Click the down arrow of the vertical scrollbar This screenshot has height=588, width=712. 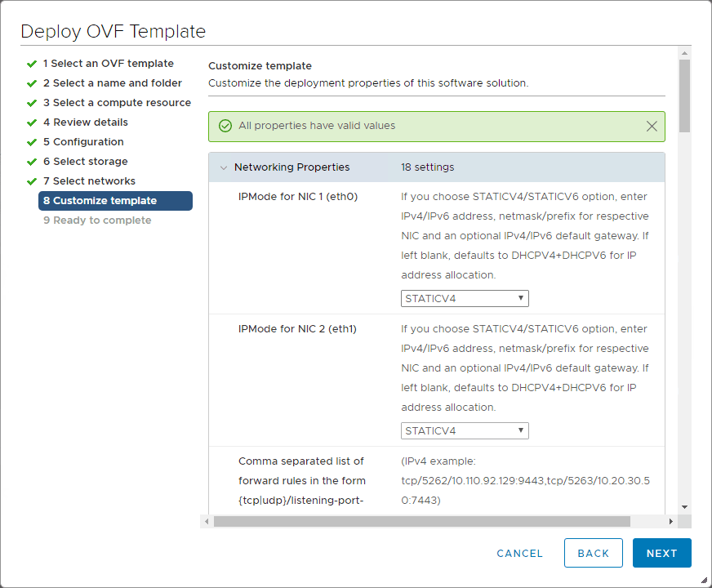[685, 507]
